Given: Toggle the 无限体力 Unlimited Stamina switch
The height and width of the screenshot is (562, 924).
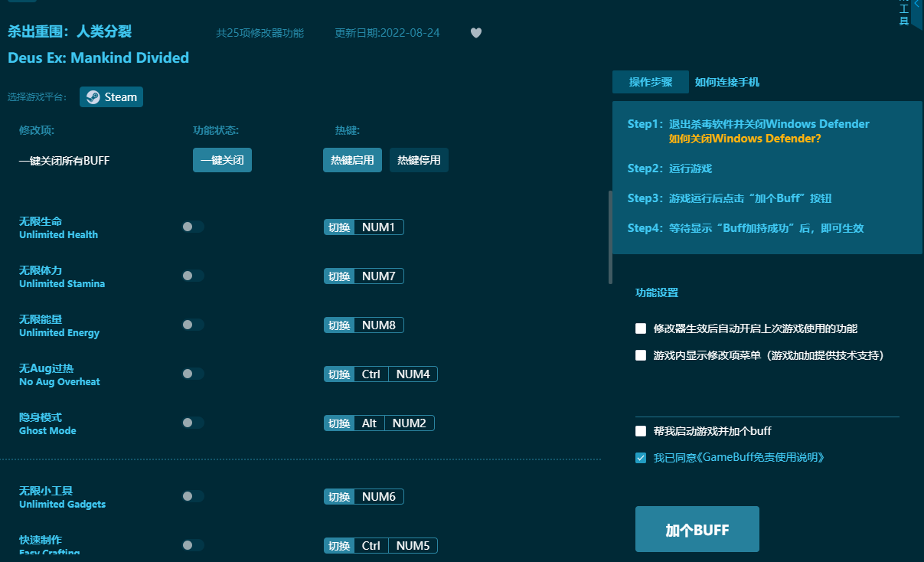Looking at the screenshot, I should [x=193, y=276].
